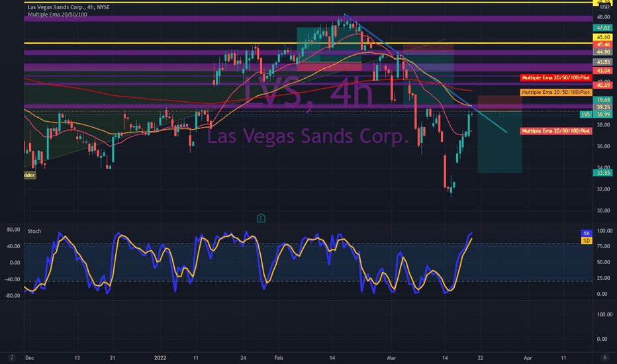Click the '22' date on the time axis

480,358
